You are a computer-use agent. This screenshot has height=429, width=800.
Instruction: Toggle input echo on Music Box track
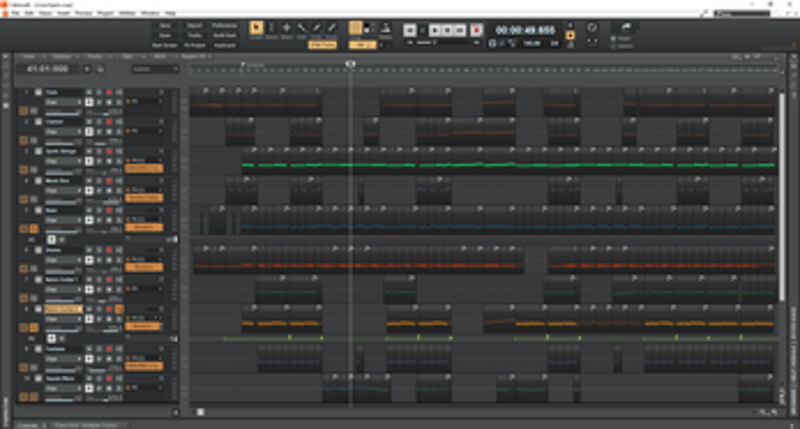pyautogui.click(x=118, y=181)
